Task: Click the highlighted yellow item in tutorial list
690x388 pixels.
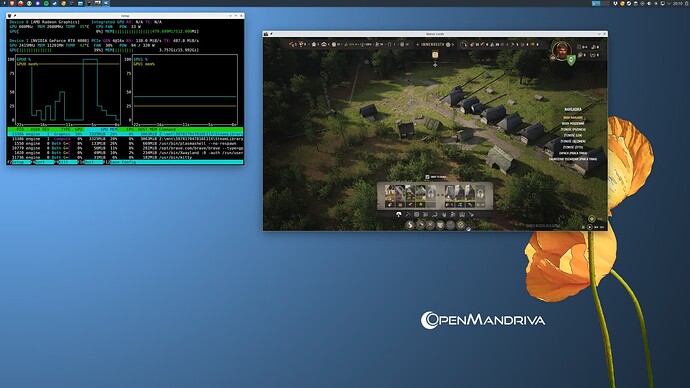Action: pos(573,118)
